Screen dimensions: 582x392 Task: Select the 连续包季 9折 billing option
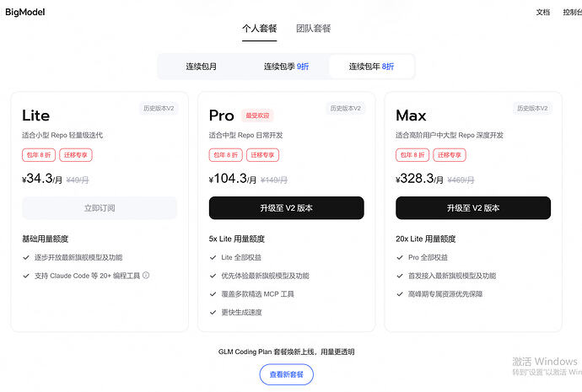pos(286,67)
